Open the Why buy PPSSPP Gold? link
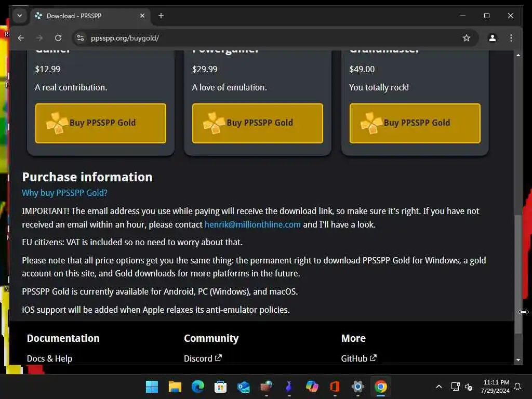Viewport: 532px width, 399px height. pyautogui.click(x=65, y=193)
